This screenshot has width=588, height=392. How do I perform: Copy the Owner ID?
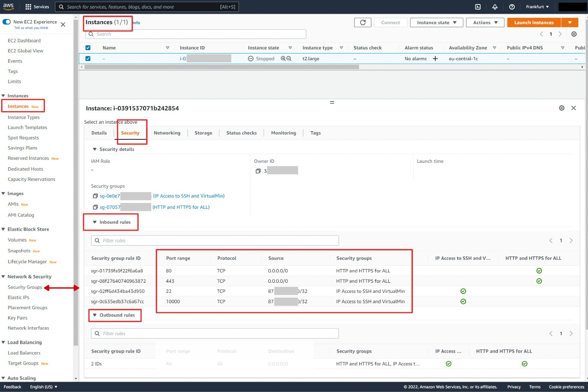(258, 171)
